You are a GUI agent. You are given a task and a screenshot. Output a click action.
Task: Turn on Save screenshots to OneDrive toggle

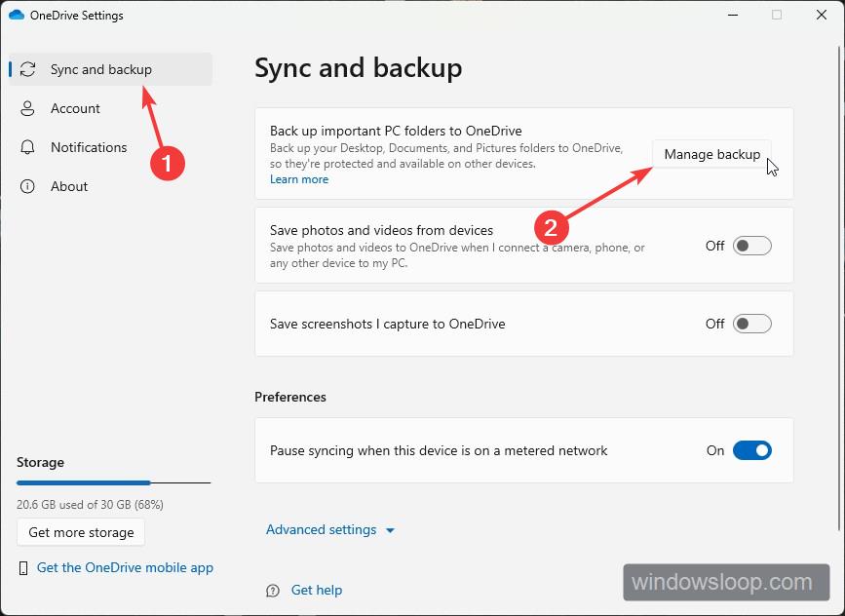point(751,324)
